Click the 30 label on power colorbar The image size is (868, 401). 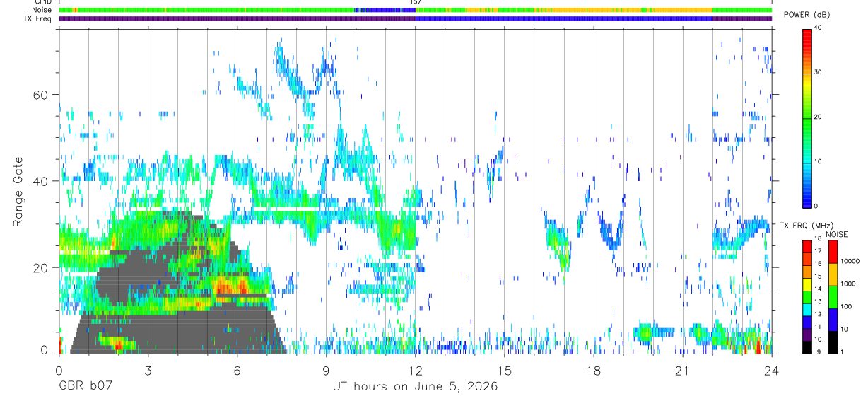818,73
